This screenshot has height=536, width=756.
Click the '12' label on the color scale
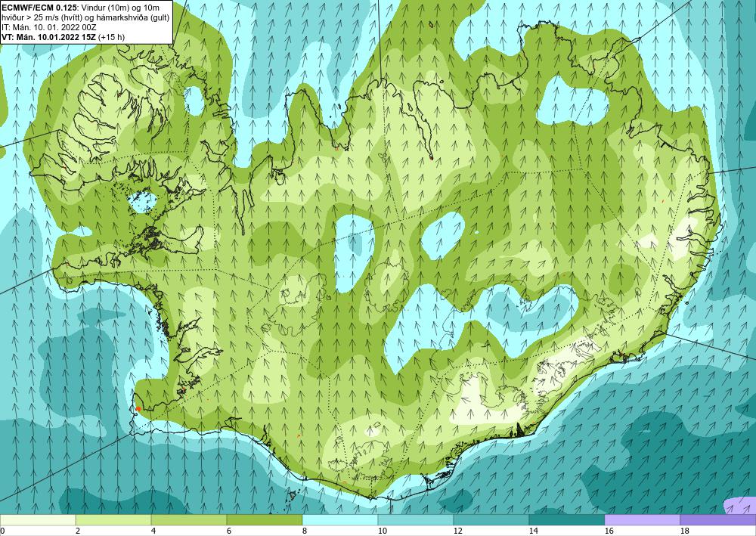457,531
